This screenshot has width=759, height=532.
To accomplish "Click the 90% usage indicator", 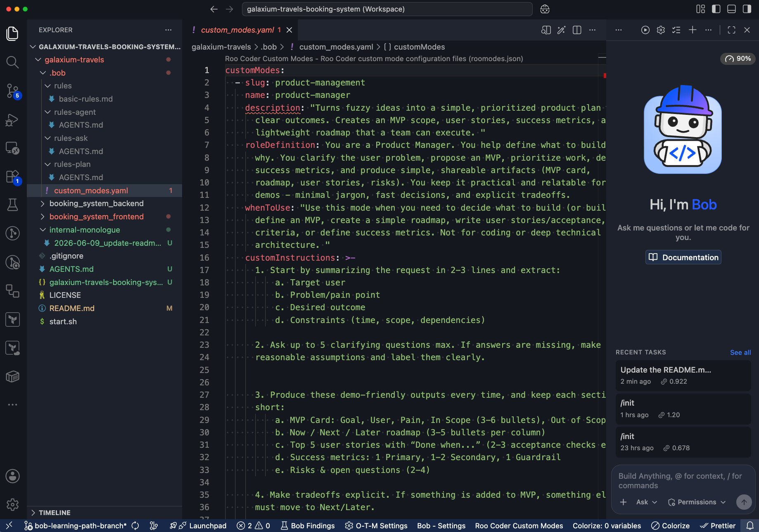I will (738, 59).
